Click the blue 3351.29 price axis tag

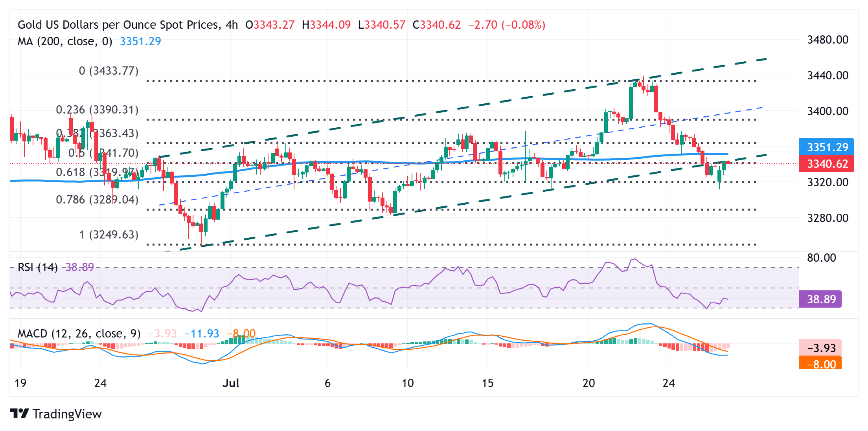827,147
